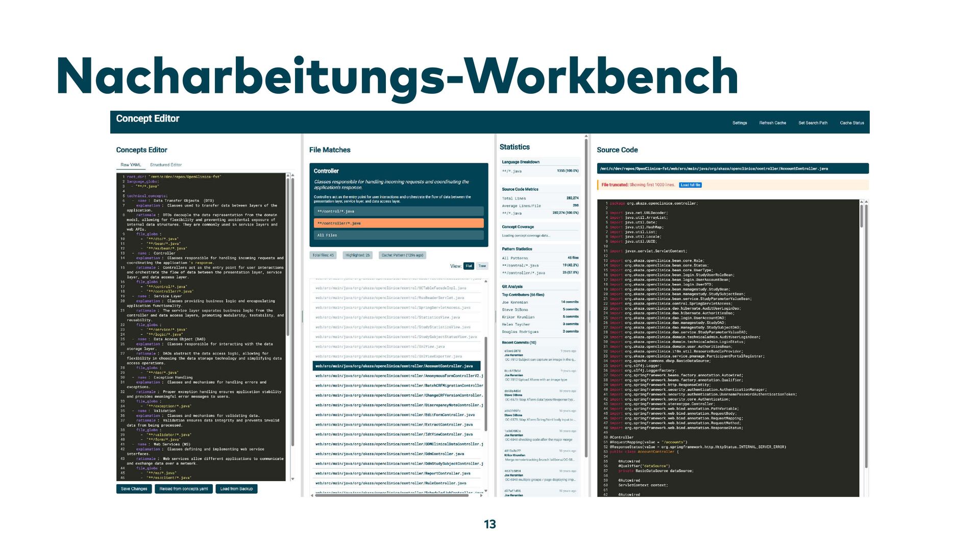Switch file view to Tree

pyautogui.click(x=482, y=266)
